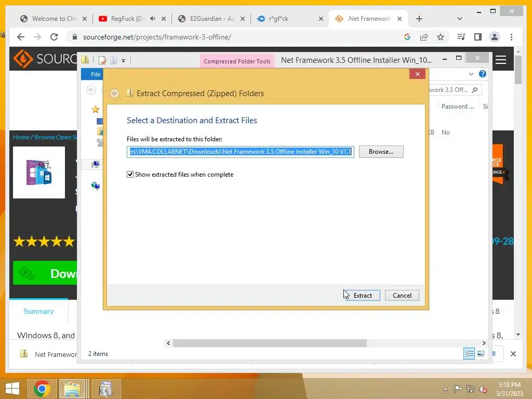Click the Explorer help question mark icon
This screenshot has width=532, height=399.
tap(483, 74)
